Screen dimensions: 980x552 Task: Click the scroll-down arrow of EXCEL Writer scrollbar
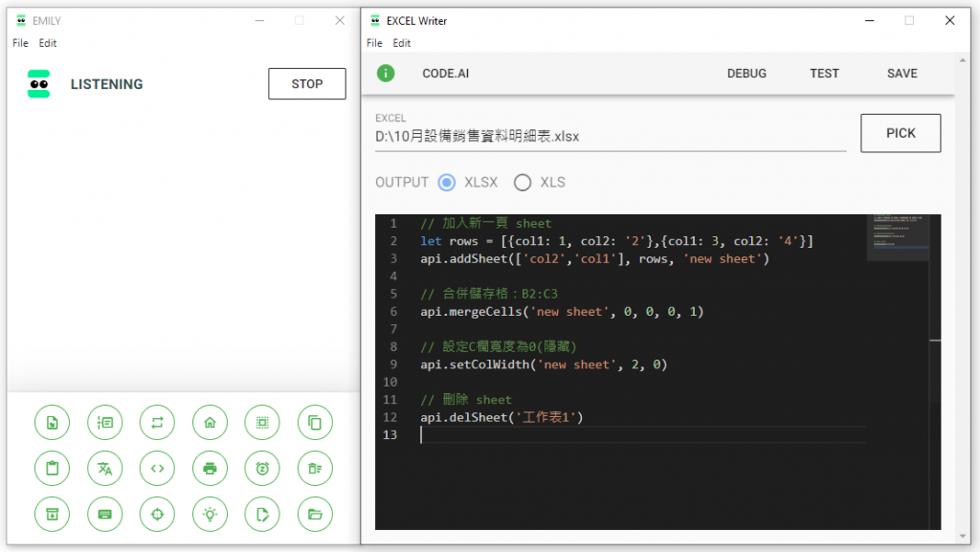pyautogui.click(x=963, y=537)
